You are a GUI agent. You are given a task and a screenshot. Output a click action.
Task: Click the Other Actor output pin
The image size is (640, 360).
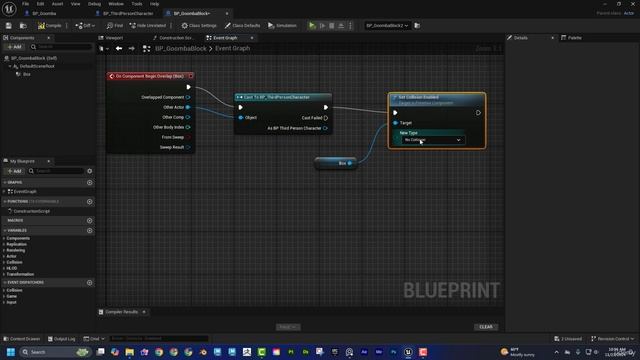coord(188,107)
